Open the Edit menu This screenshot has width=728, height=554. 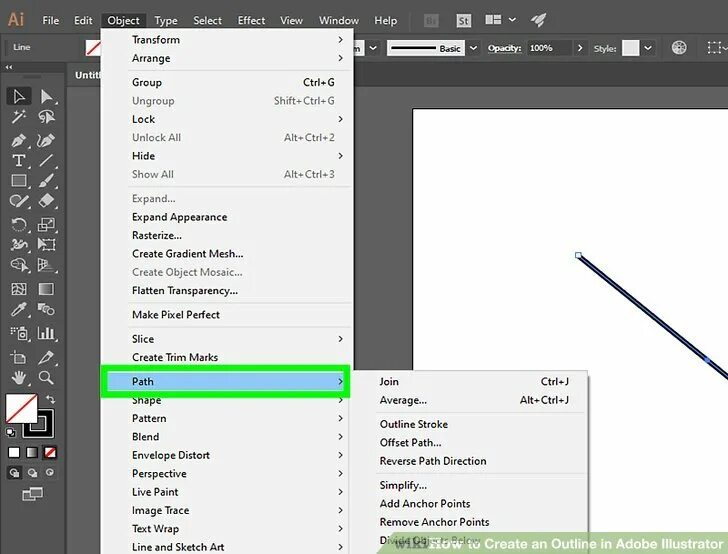click(83, 20)
